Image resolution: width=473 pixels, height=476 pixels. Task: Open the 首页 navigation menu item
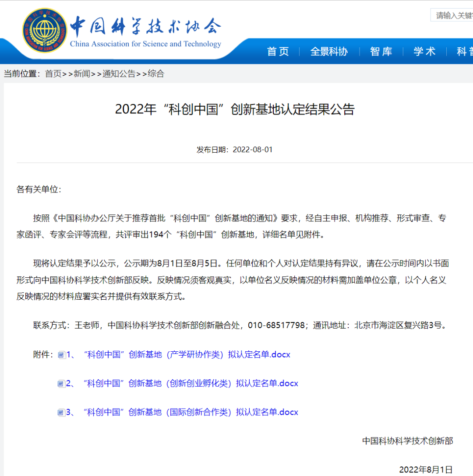click(278, 51)
